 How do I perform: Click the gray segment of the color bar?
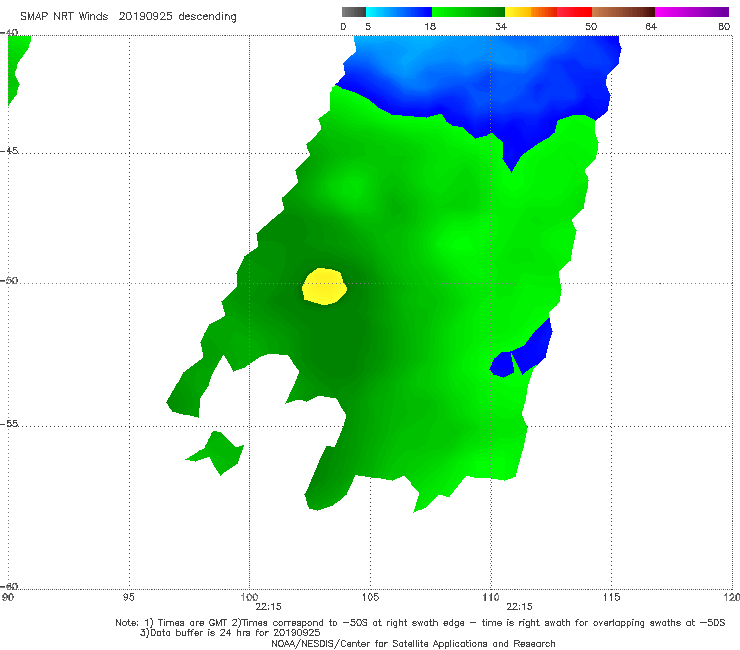[x=354, y=12]
